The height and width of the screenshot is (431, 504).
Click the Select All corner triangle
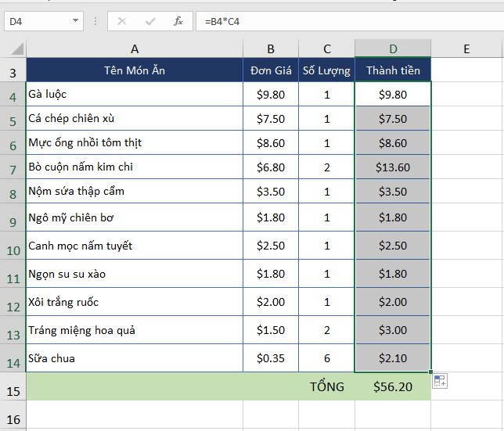(x=18, y=49)
